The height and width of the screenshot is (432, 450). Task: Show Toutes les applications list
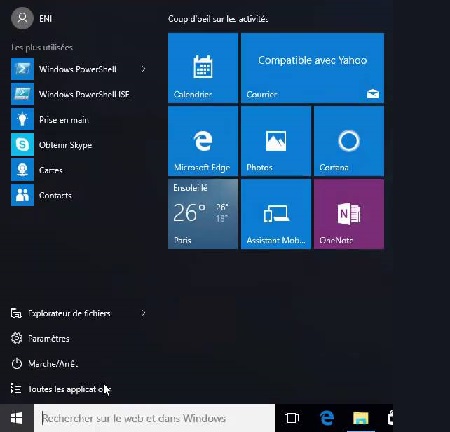coord(61,389)
